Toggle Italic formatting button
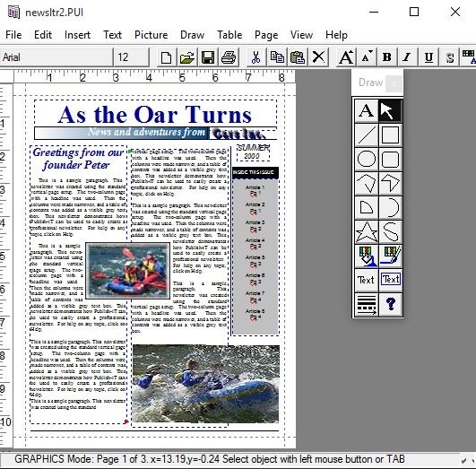The image size is (476, 469). [407, 57]
